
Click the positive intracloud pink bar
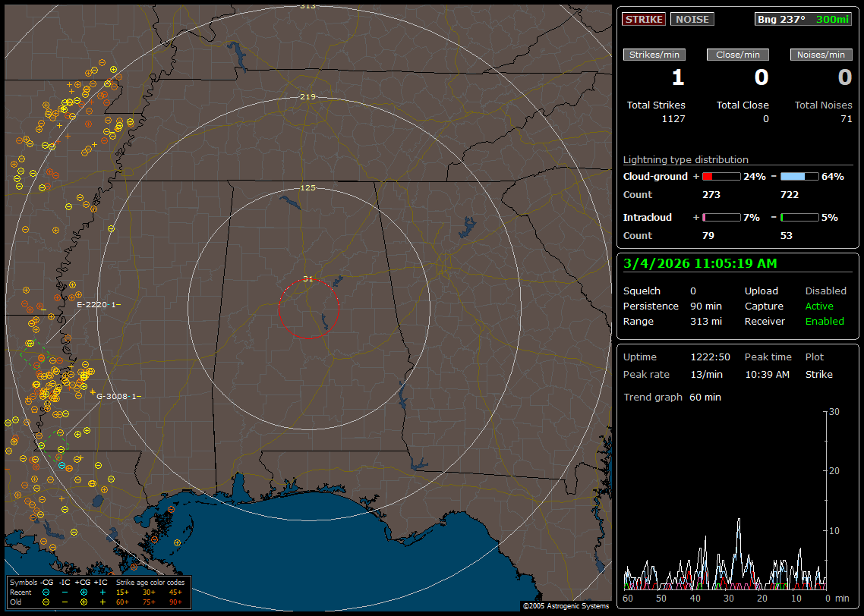pyautogui.click(x=721, y=218)
